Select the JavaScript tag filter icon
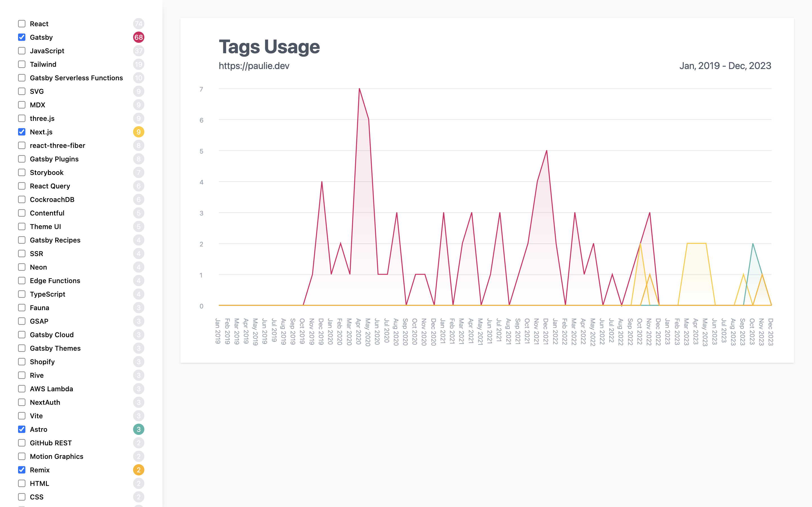Image resolution: width=812 pixels, height=507 pixels. click(x=22, y=51)
